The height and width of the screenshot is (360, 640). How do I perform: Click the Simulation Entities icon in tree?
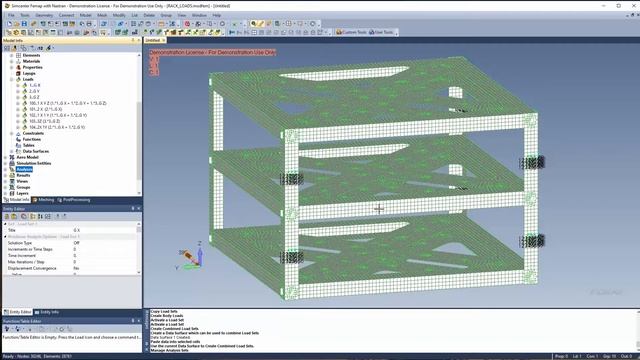[x=12, y=163]
